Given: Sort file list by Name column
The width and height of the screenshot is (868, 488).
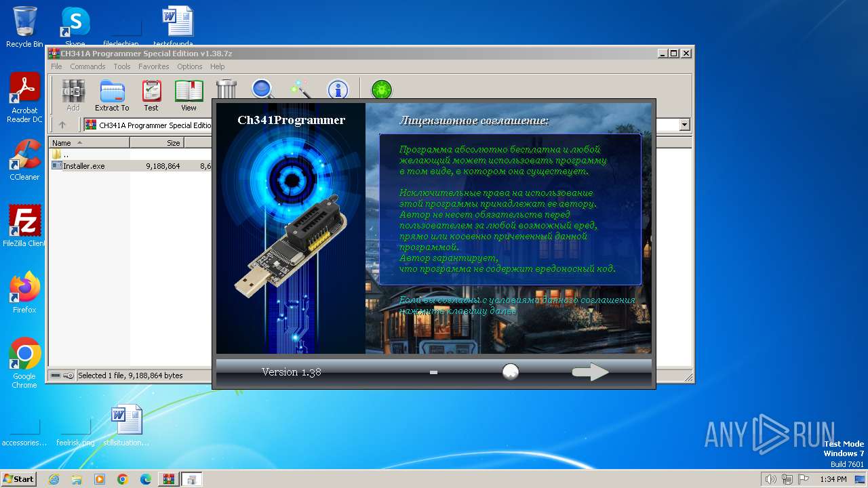Looking at the screenshot, I should pyautogui.click(x=90, y=143).
